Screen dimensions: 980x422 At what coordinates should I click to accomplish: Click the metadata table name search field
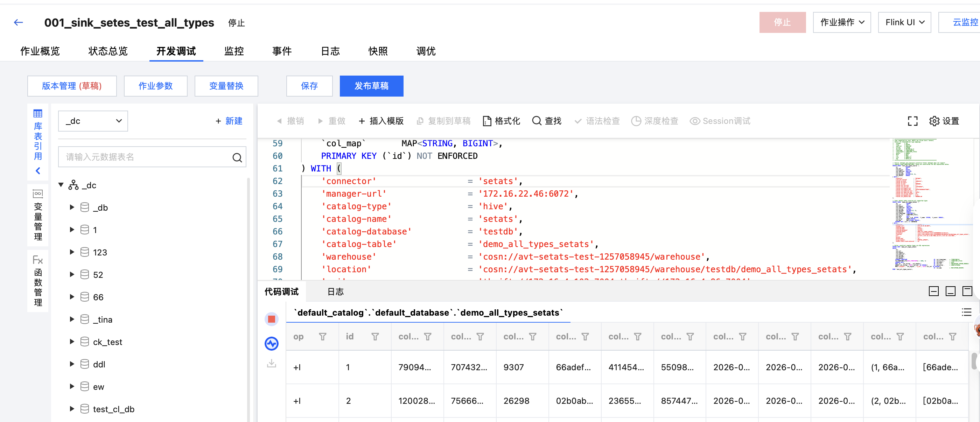(x=152, y=157)
